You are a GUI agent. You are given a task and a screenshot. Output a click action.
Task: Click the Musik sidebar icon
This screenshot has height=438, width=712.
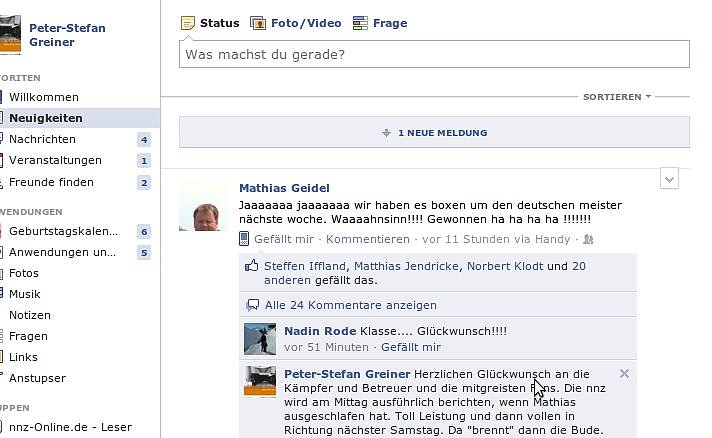[x=3, y=294]
